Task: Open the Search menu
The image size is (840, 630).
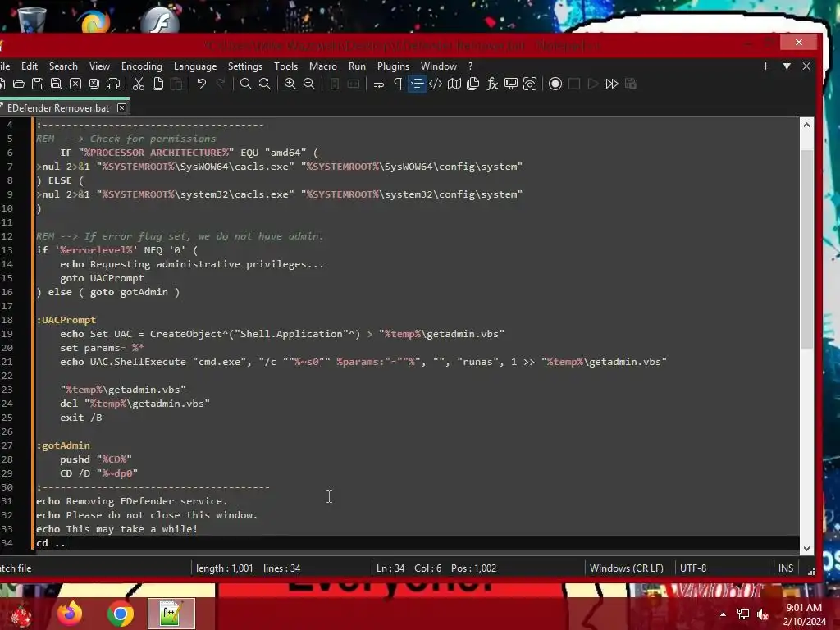Action: pyautogui.click(x=63, y=66)
